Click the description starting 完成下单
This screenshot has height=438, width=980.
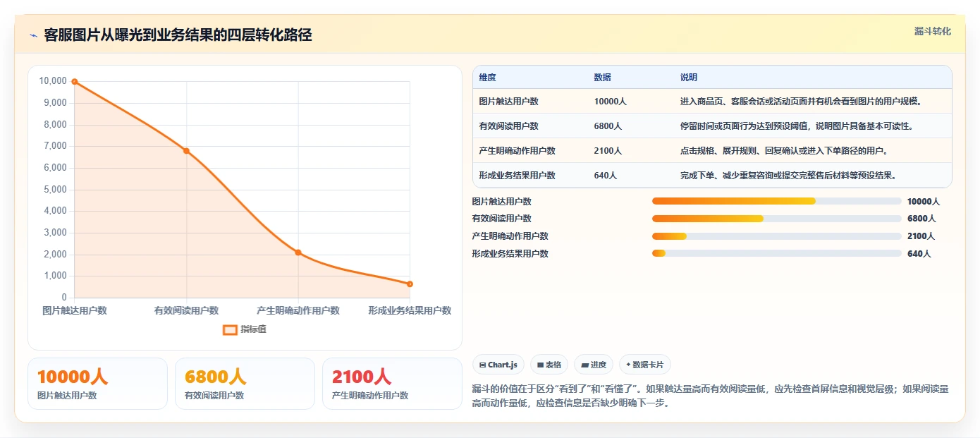click(x=788, y=176)
